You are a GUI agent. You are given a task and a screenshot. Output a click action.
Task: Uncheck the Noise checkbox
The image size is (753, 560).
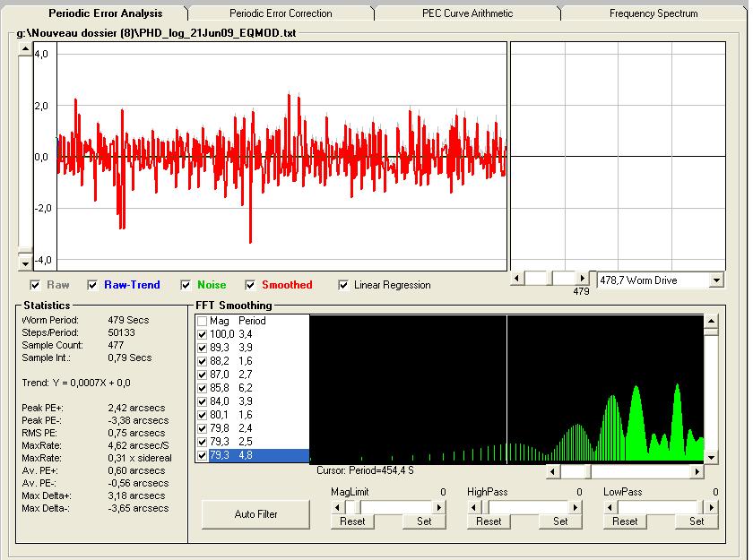(x=186, y=285)
